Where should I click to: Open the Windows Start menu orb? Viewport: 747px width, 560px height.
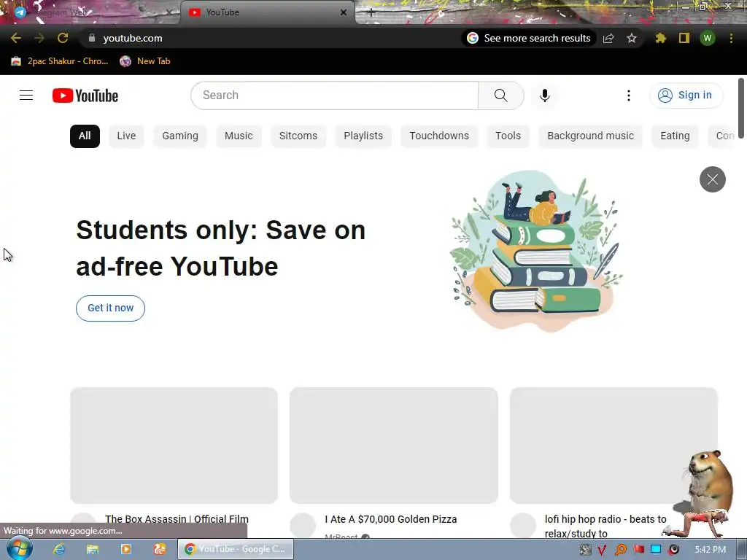pyautogui.click(x=20, y=549)
